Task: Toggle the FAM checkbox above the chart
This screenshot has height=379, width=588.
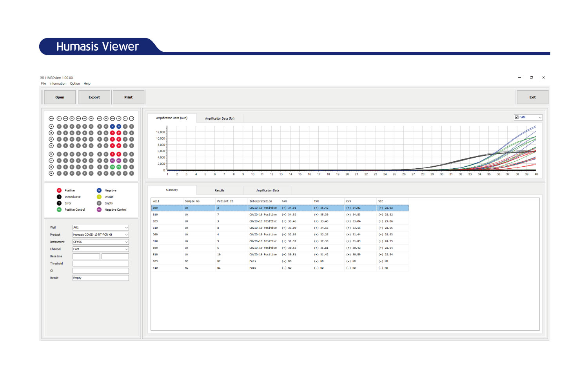Action: [x=517, y=117]
